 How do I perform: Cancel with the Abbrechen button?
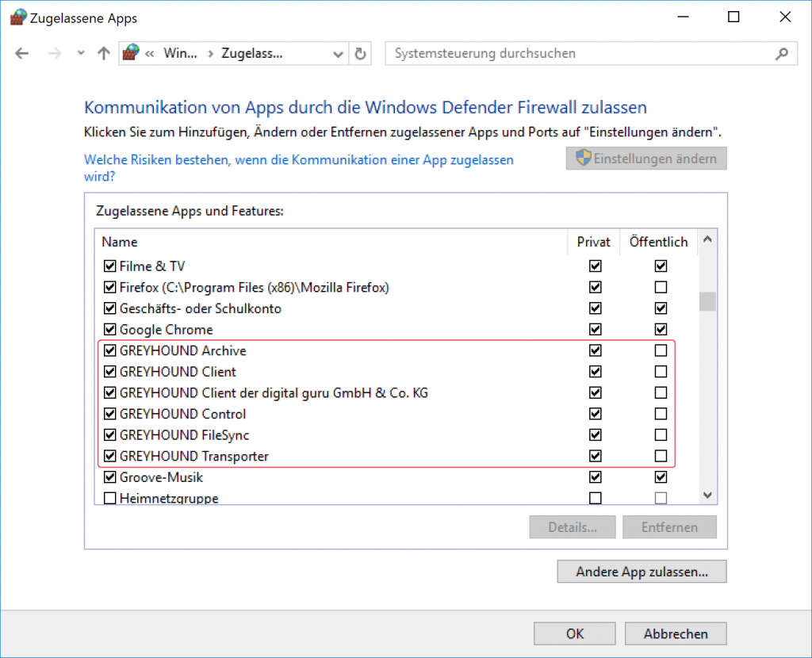(x=676, y=633)
